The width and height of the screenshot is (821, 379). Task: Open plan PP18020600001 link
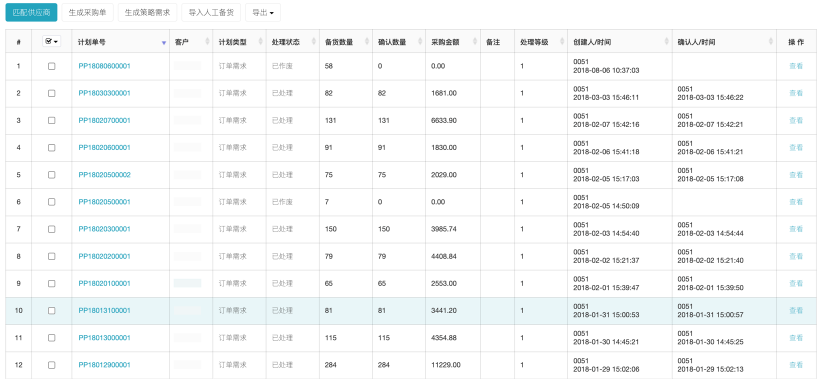(104, 148)
